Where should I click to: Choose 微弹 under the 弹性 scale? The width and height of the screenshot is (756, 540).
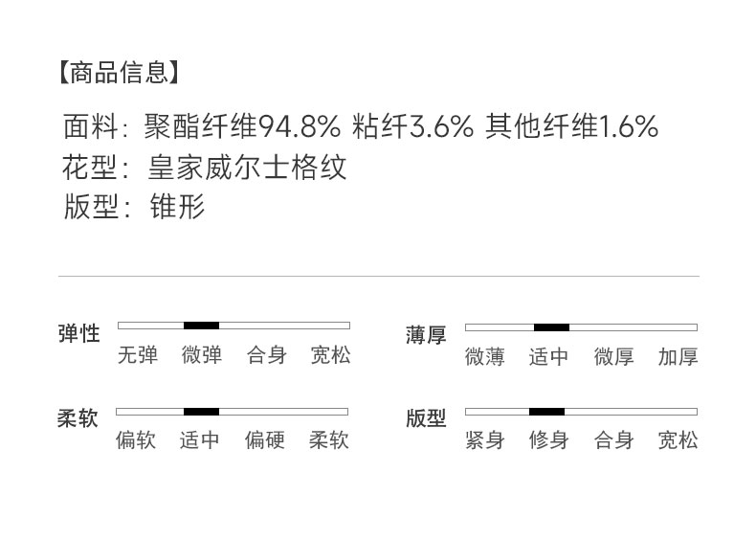201,355
